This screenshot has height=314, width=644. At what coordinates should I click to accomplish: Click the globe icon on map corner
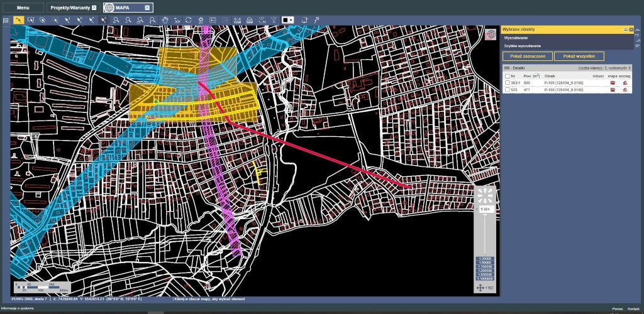tap(492, 35)
